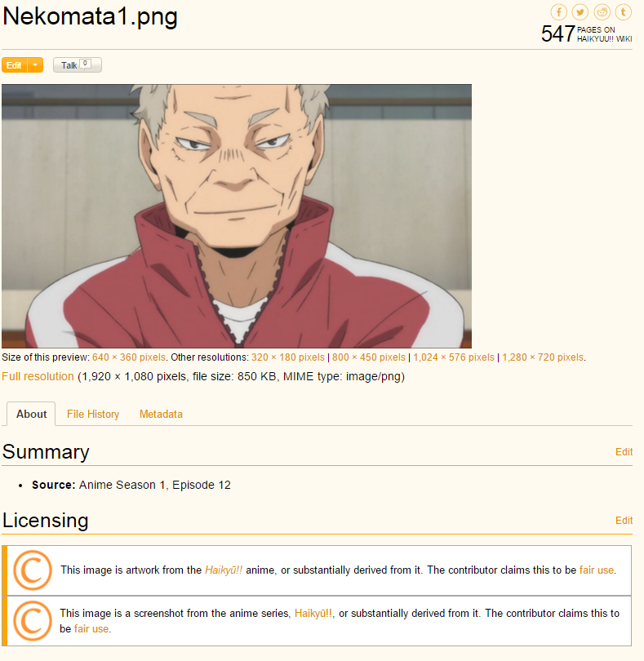Viewport: 644px width, 661px height.
Task: Open the talk comment count bubble
Action: click(85, 64)
